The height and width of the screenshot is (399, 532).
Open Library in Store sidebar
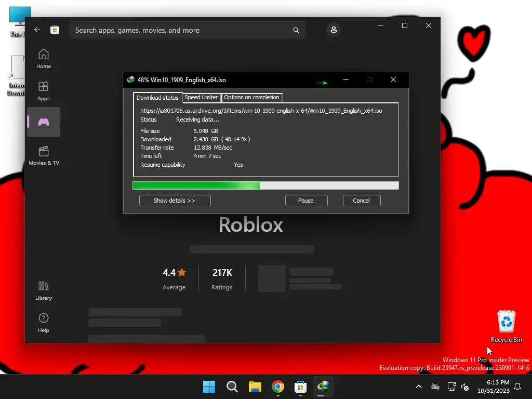point(44,291)
